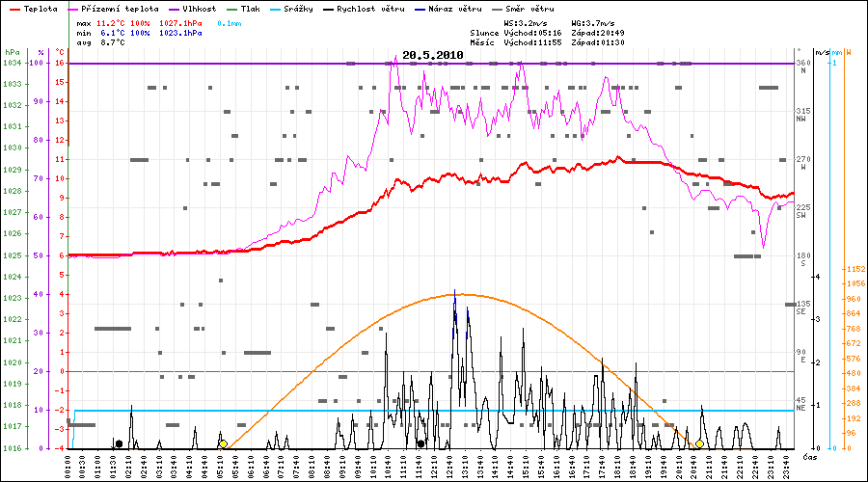The image size is (868, 482).
Task: Click the yellow sunset marker near 20:49
Action: click(x=700, y=443)
